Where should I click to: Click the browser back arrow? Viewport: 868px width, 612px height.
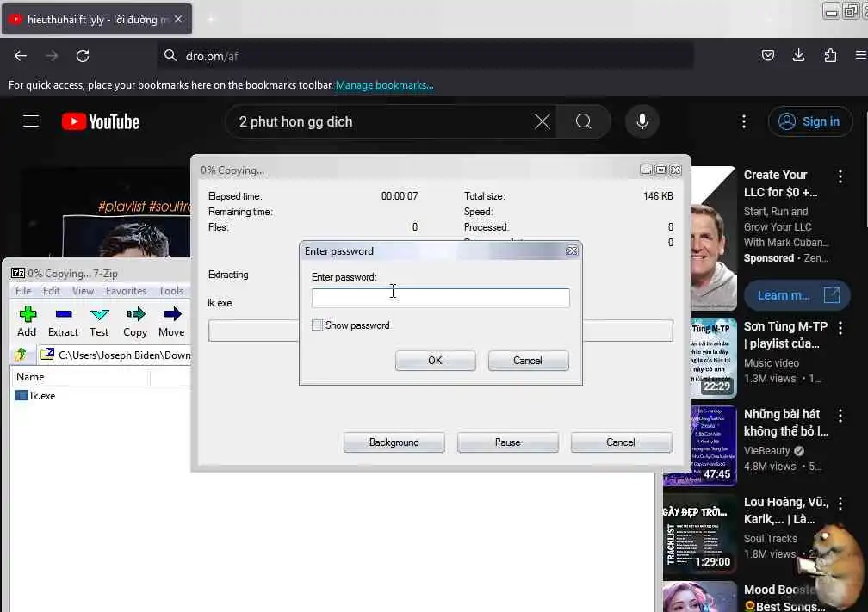(x=21, y=56)
